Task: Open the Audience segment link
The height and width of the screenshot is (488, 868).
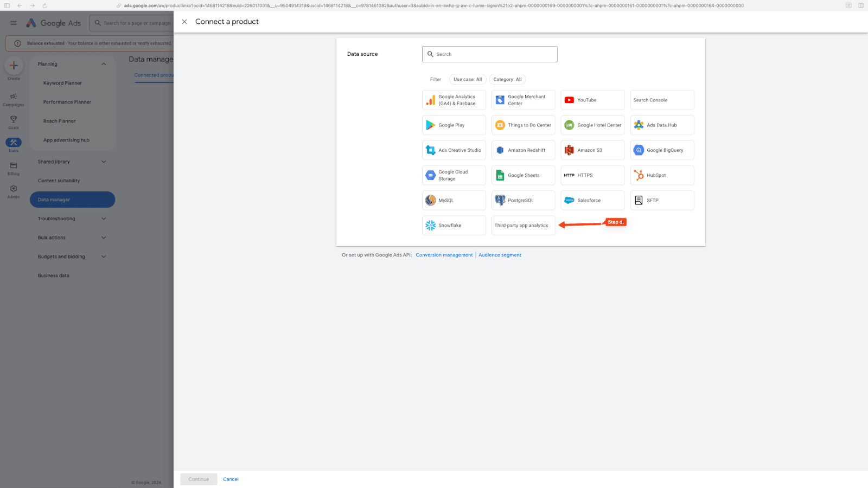Action: pyautogui.click(x=500, y=255)
